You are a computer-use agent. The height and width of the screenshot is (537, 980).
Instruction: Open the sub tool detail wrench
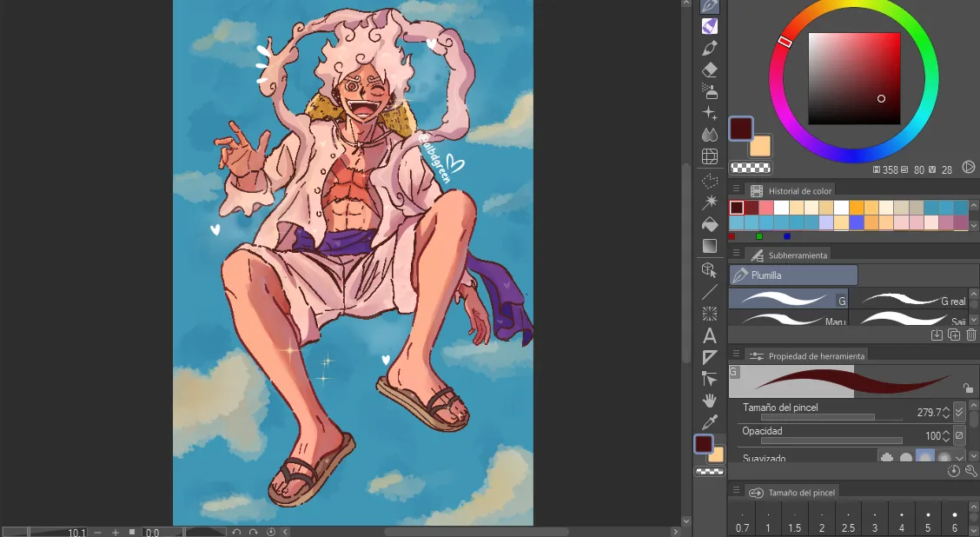(970, 471)
